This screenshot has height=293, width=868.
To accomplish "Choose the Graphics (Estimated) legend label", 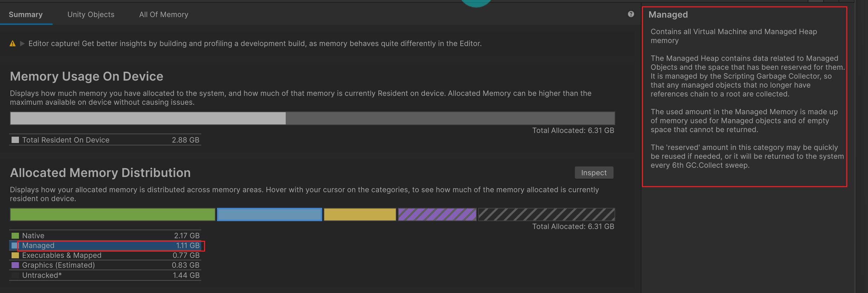I will (x=59, y=265).
